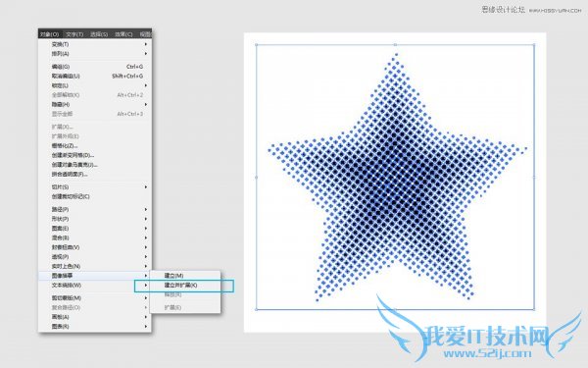588x368 pixels.
Task: Open the 选择(S) Select menu
Action: (x=99, y=34)
